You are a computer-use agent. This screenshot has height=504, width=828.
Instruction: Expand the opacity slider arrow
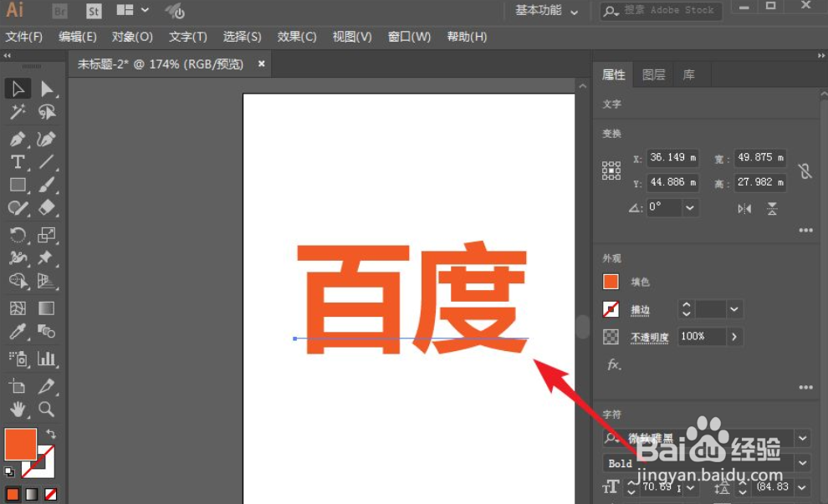(x=734, y=337)
